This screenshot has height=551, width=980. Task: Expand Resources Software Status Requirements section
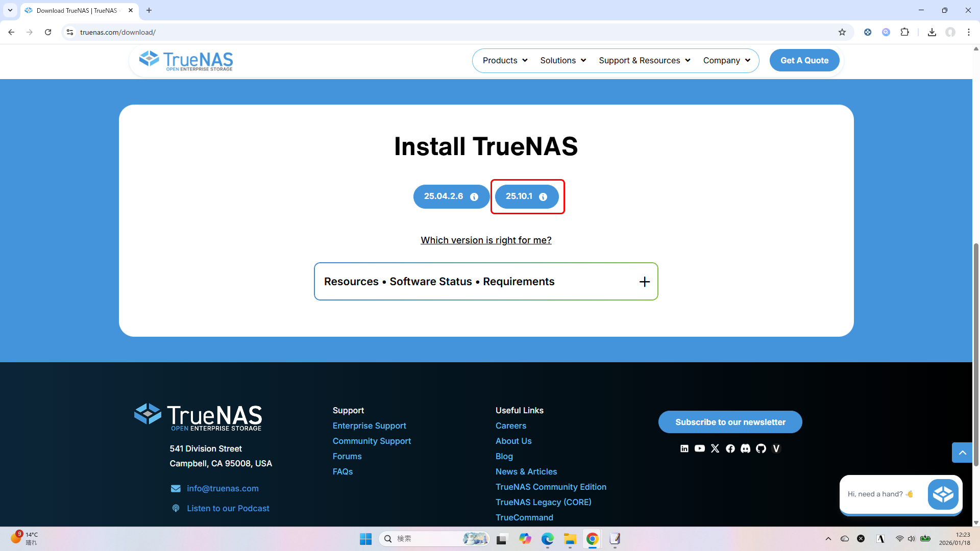pos(645,282)
